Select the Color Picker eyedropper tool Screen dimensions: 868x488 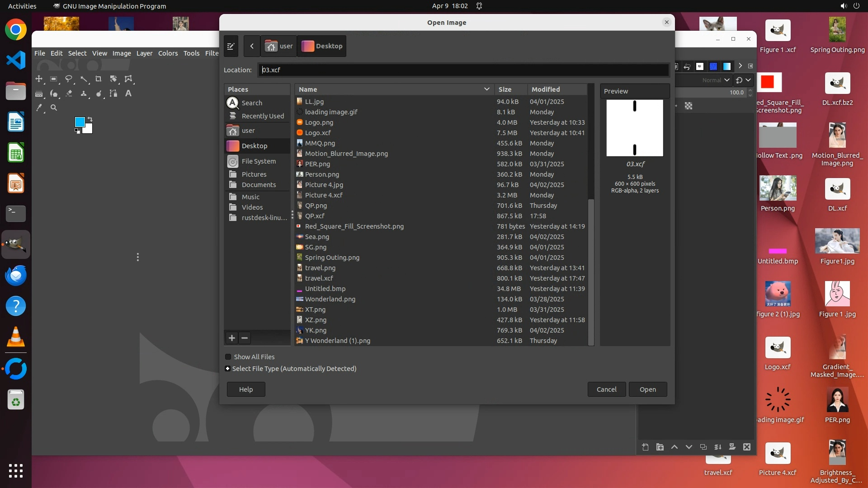coord(39,108)
